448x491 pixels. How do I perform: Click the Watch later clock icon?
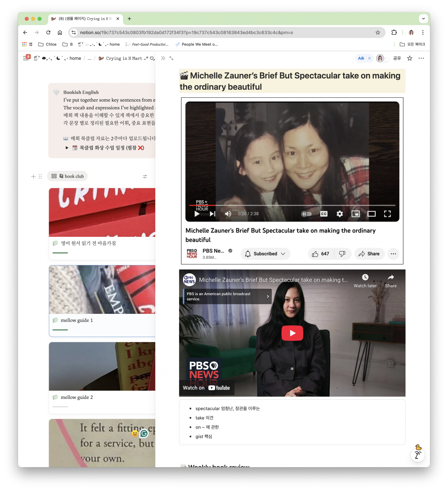click(365, 278)
